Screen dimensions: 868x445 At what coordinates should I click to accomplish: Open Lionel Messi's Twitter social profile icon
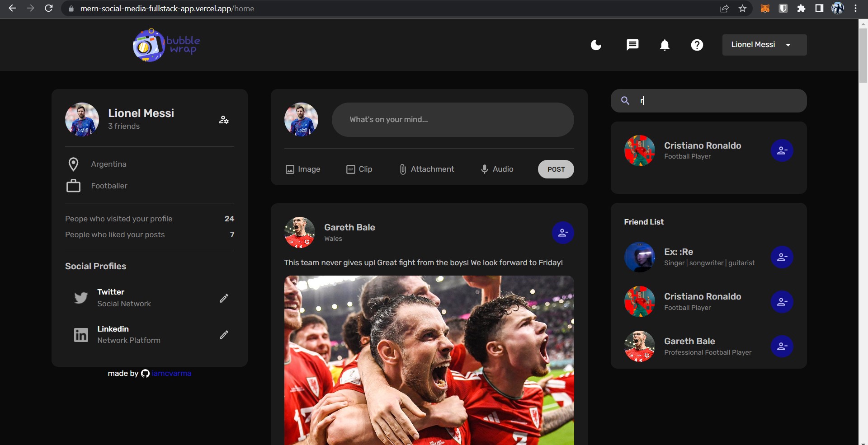coord(80,298)
